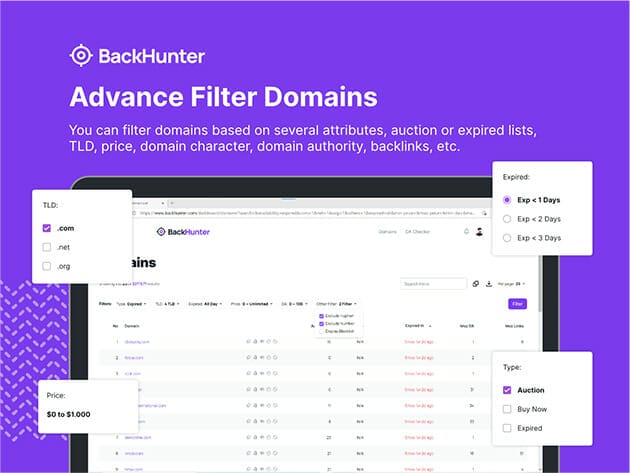The image size is (630, 473).
Task: Open the Per page dropdown
Action: (x=512, y=283)
